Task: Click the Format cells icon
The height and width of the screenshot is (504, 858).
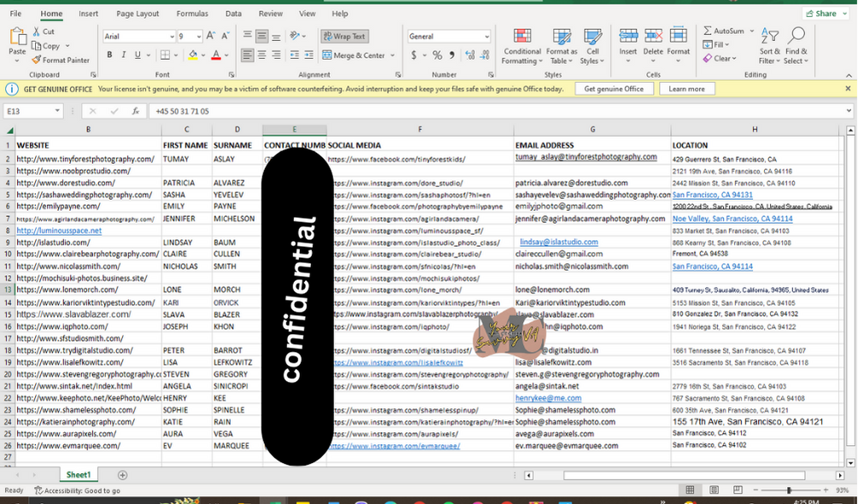Action: tap(679, 37)
